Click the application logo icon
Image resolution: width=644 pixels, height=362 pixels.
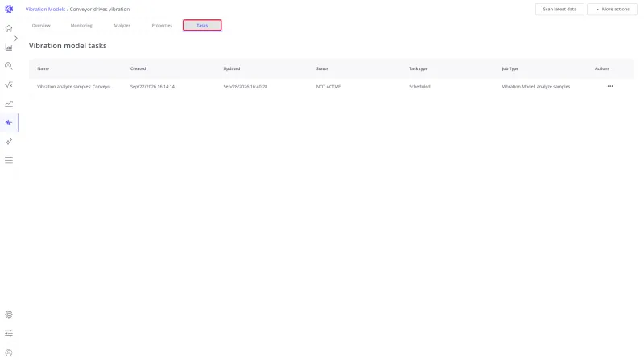[x=9, y=9]
